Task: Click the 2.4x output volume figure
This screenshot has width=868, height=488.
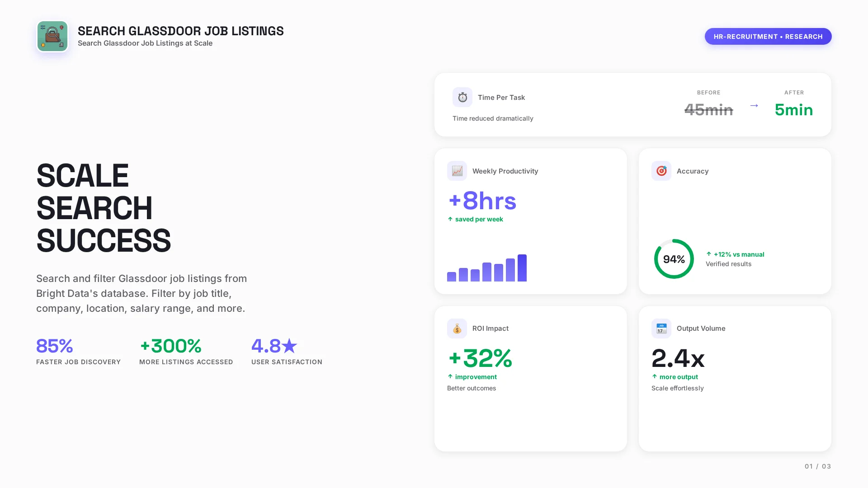Action: (x=678, y=358)
